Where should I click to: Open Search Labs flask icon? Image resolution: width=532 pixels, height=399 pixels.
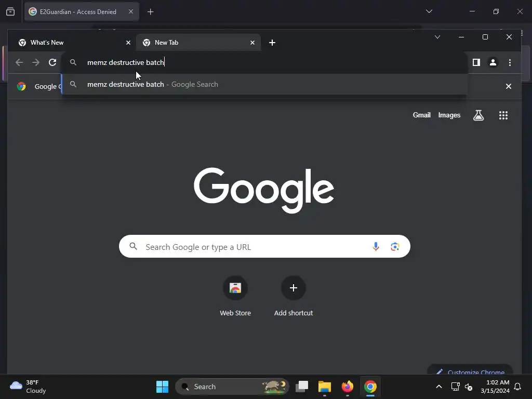click(478, 115)
